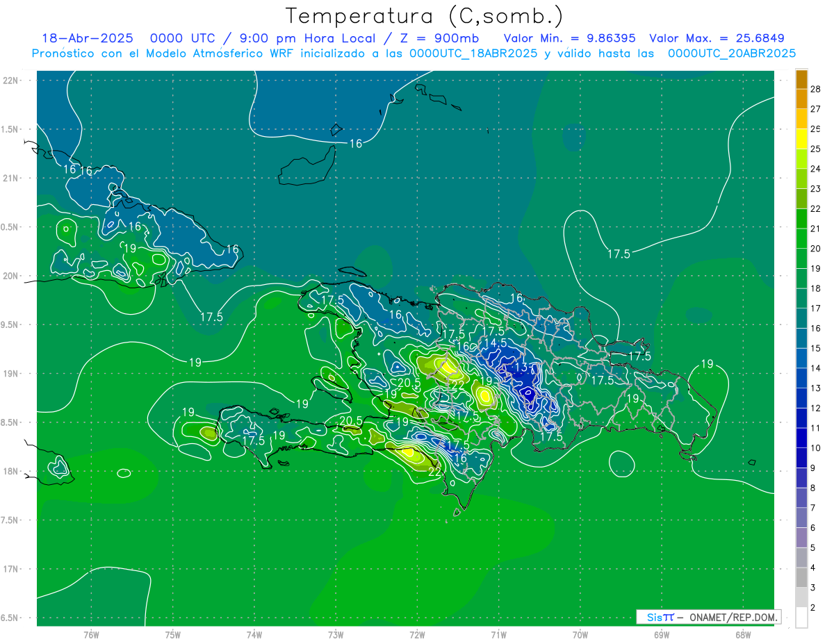Click the 'Temperatura (C,somb.)' title
The width and height of the screenshot is (834, 644).
coord(424,16)
